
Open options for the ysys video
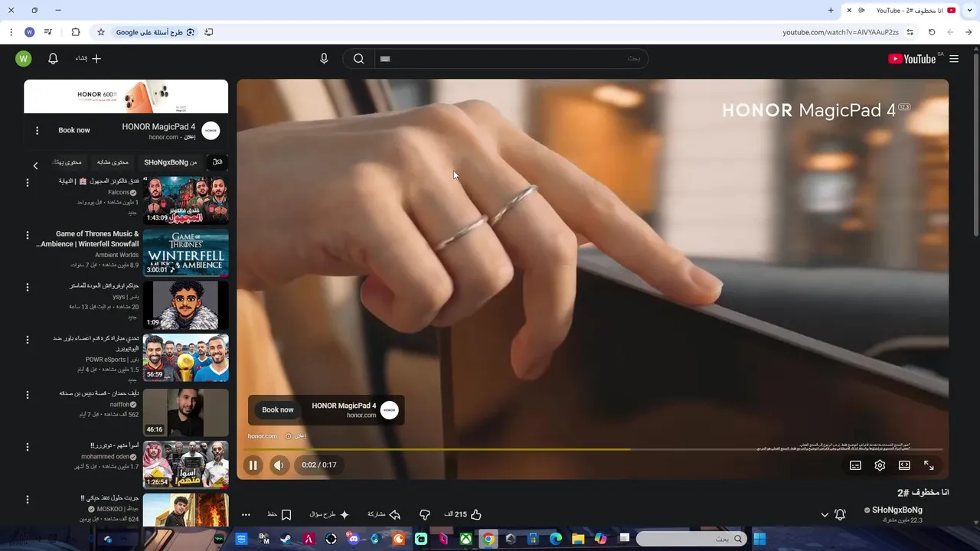[28, 287]
